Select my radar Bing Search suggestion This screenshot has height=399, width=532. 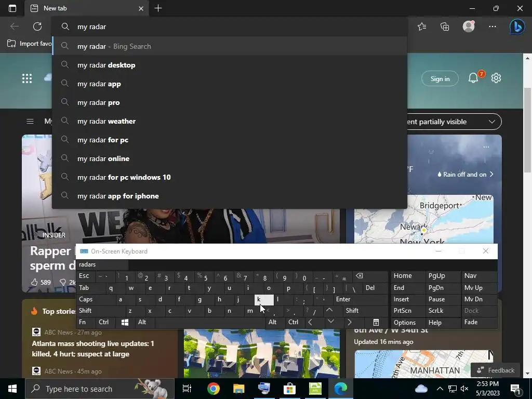click(230, 46)
